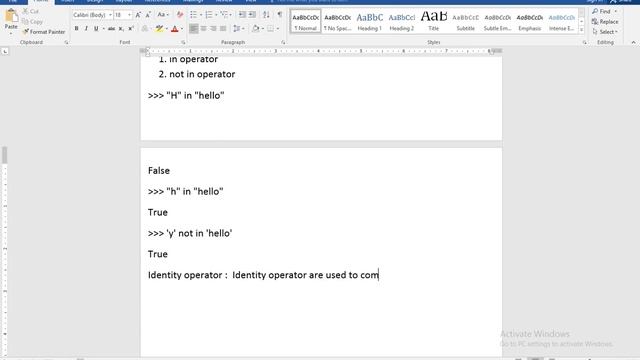
Task: Open Paragraph dialog launcher
Action: pos(283,42)
